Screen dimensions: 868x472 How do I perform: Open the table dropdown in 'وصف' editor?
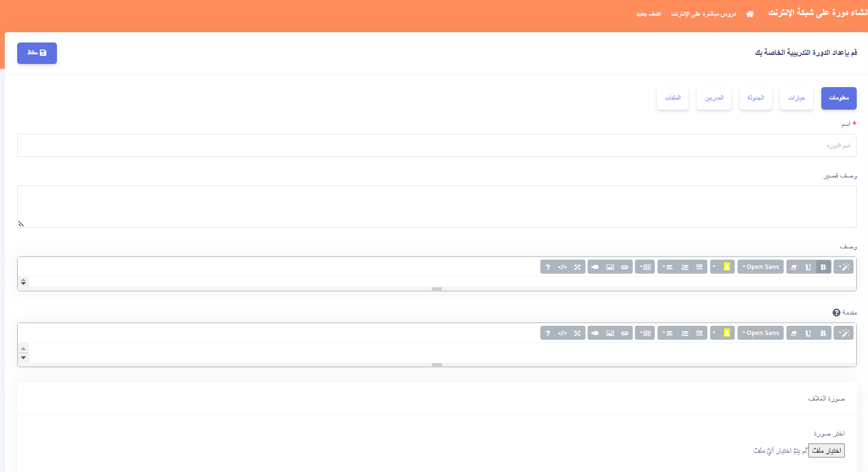tap(645, 267)
